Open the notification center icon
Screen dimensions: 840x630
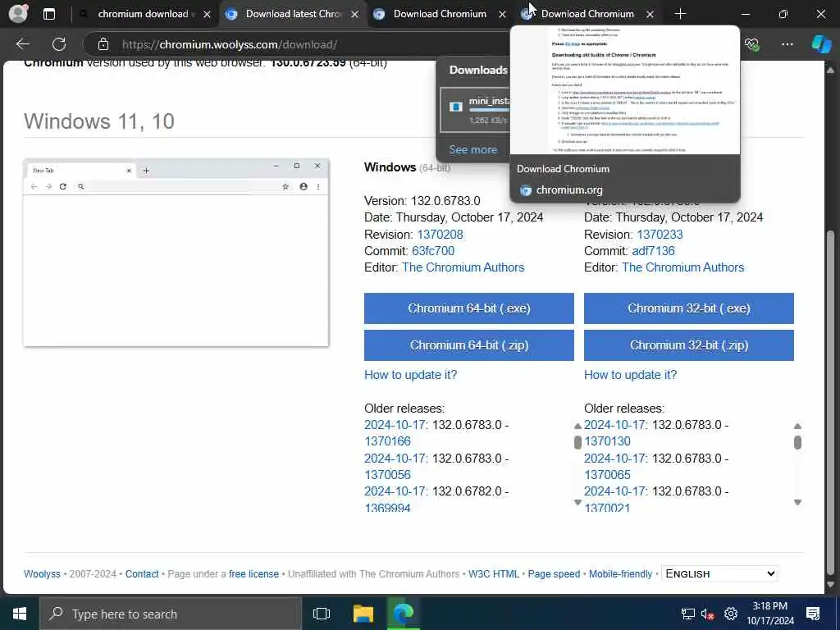pyautogui.click(x=813, y=614)
